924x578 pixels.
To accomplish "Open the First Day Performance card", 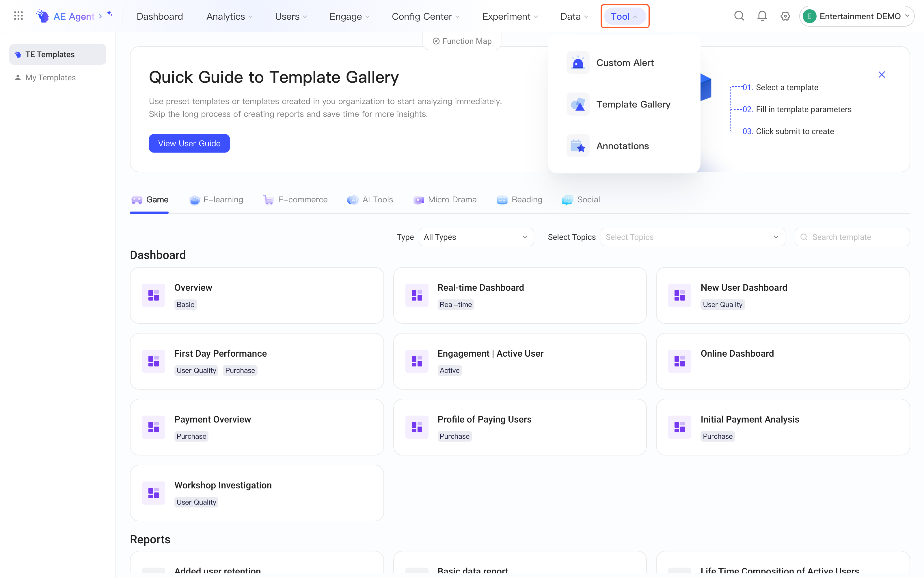I will [x=257, y=361].
